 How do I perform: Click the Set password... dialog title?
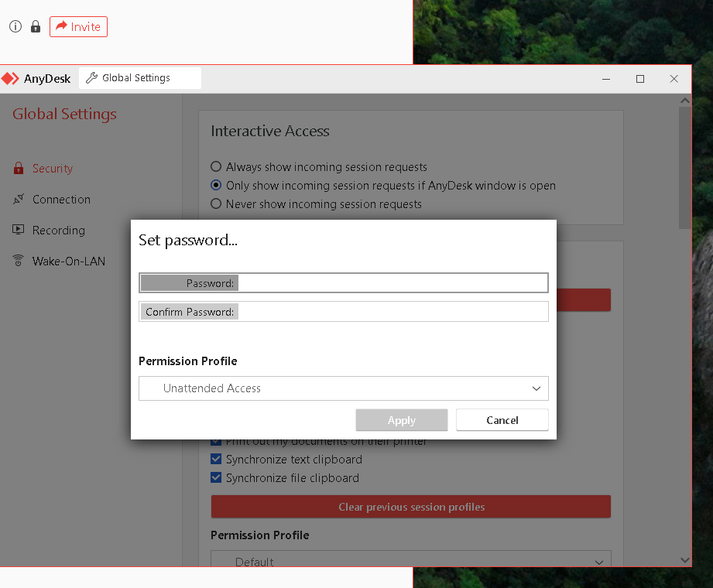[188, 240]
